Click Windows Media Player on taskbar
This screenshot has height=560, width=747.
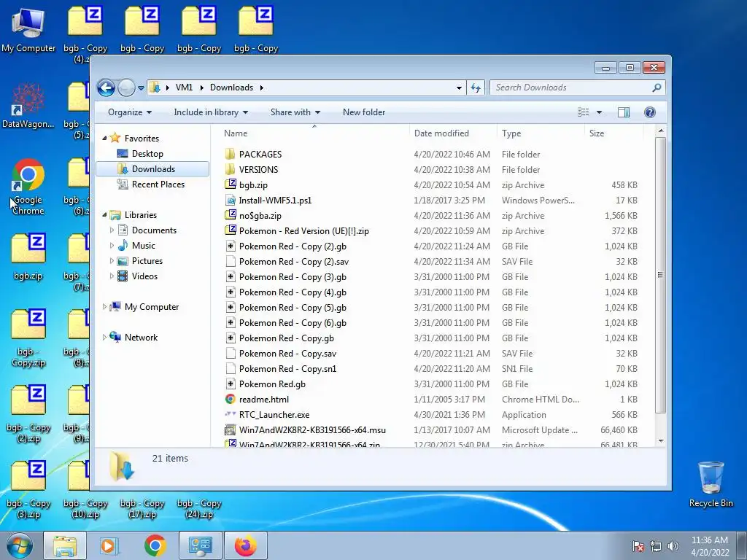click(x=109, y=545)
